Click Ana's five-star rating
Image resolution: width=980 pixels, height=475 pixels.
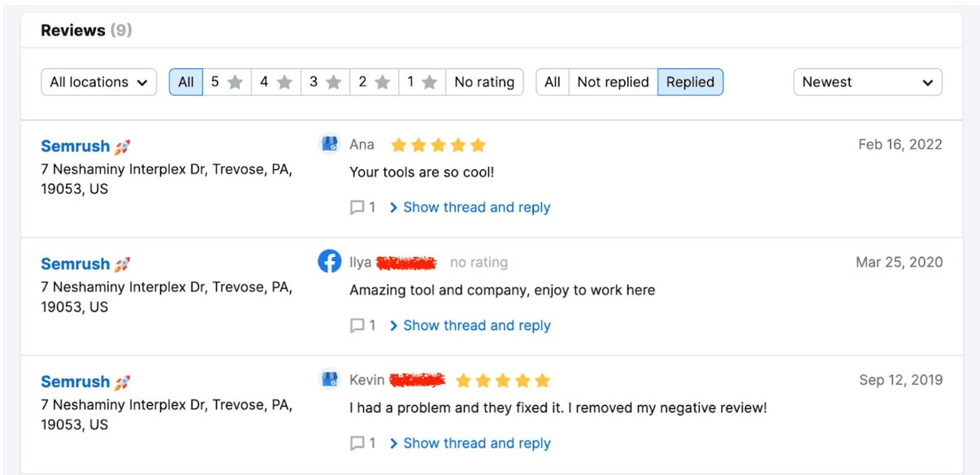point(438,145)
